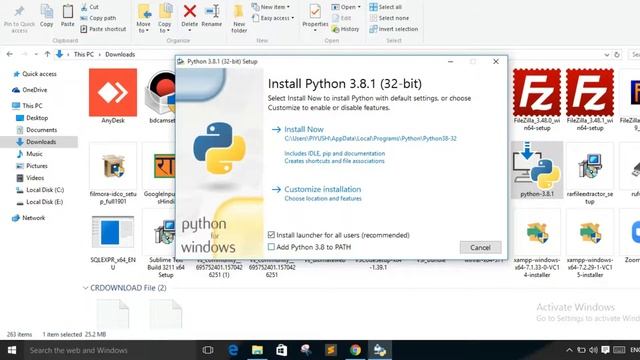Open File Explorer from taskbar

pos(257,350)
